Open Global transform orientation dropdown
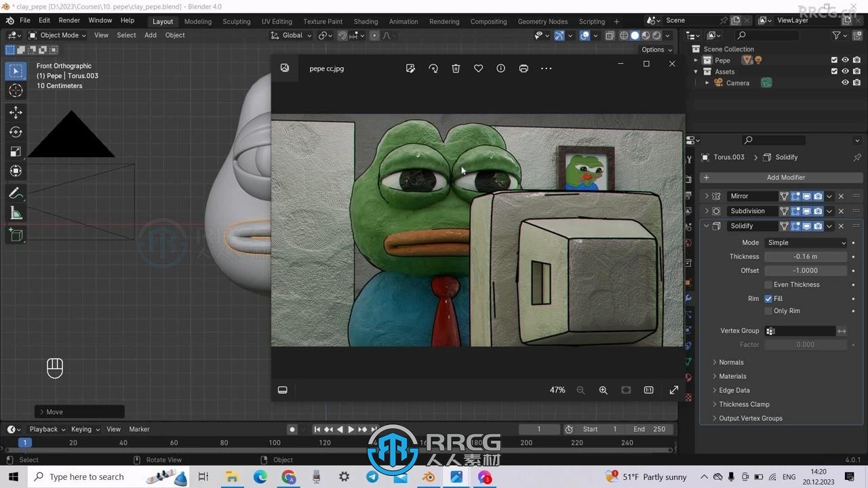Image resolution: width=868 pixels, height=488 pixels. click(292, 35)
